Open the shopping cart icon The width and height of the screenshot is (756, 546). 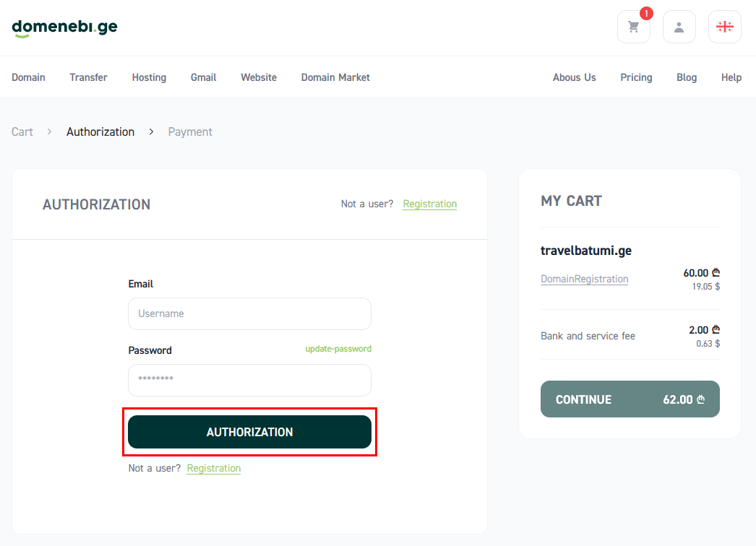click(634, 27)
